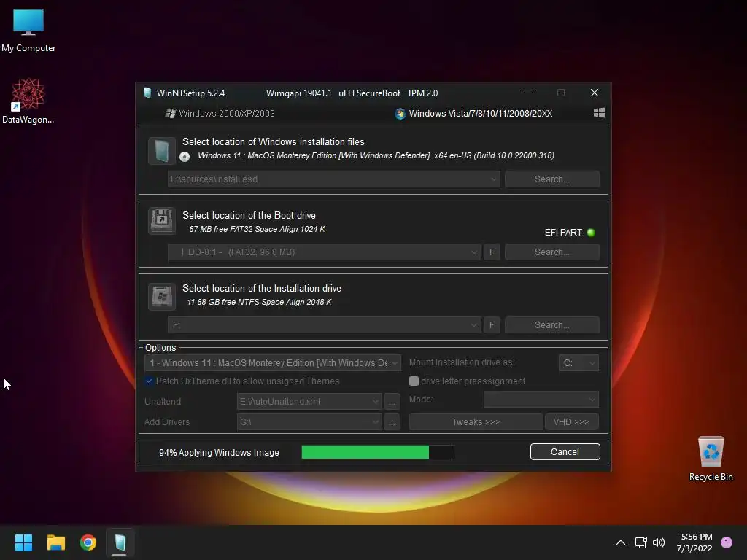
Task: Expand the Unattend AutoUnattend.xml dropdown
Action: pyautogui.click(x=376, y=402)
